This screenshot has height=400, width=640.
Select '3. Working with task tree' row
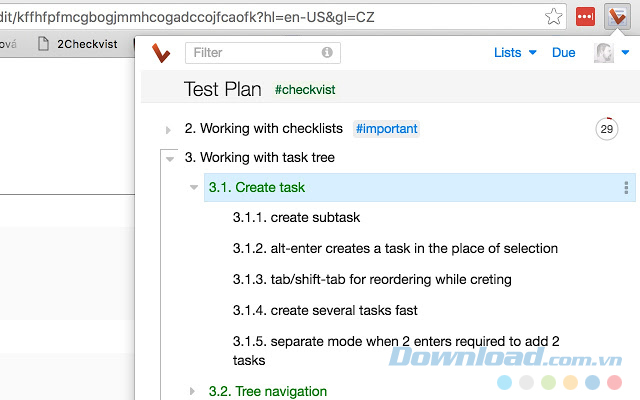pos(260,157)
